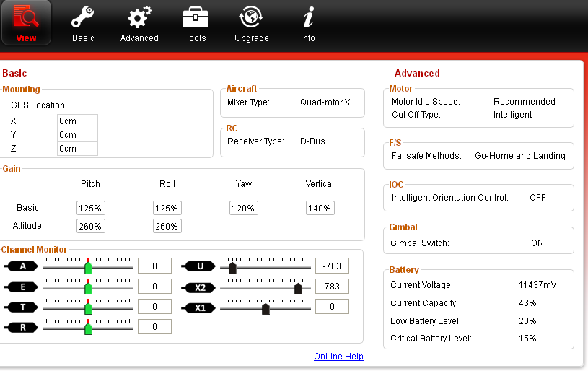Image resolution: width=588 pixels, height=371 pixels.
Task: Click the channel X1 value box
Action: (x=333, y=307)
